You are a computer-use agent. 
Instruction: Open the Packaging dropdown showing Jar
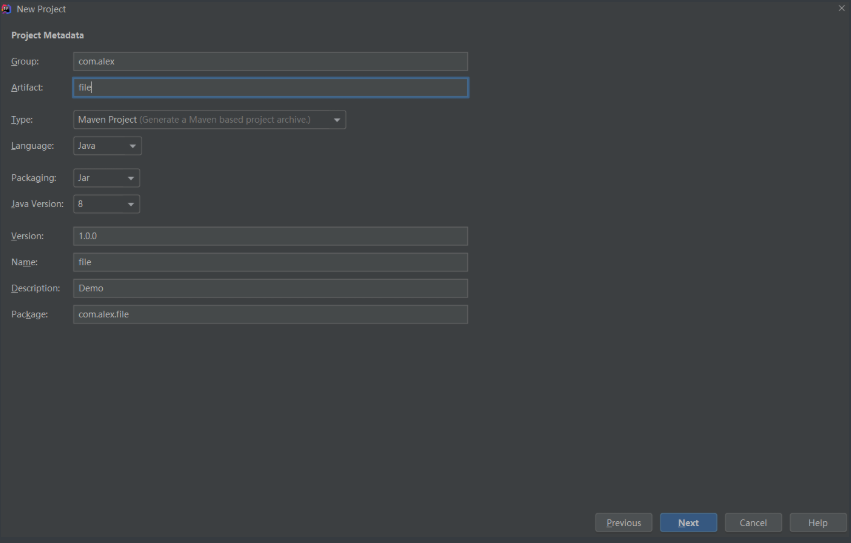[x=106, y=178]
